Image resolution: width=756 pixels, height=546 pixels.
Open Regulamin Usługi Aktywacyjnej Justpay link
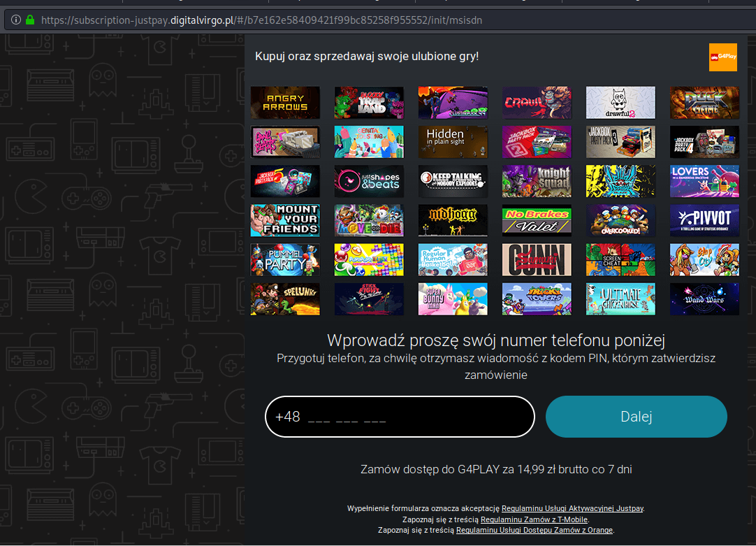[572, 508]
